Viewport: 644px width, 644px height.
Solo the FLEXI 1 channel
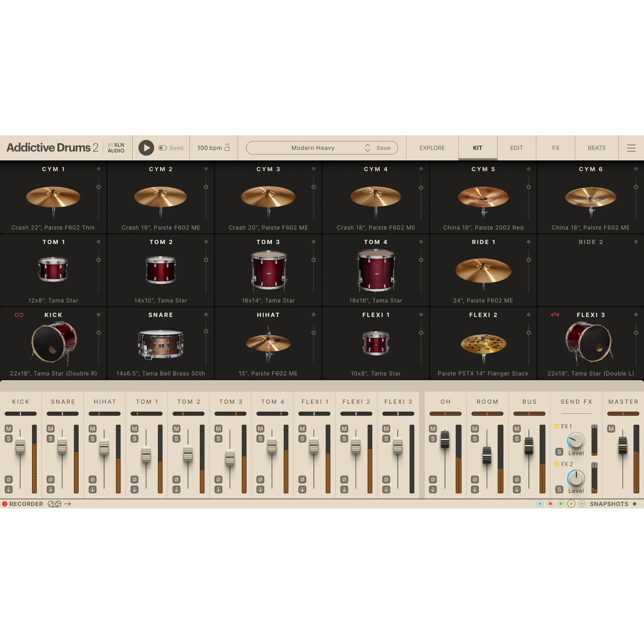pyautogui.click(x=302, y=438)
